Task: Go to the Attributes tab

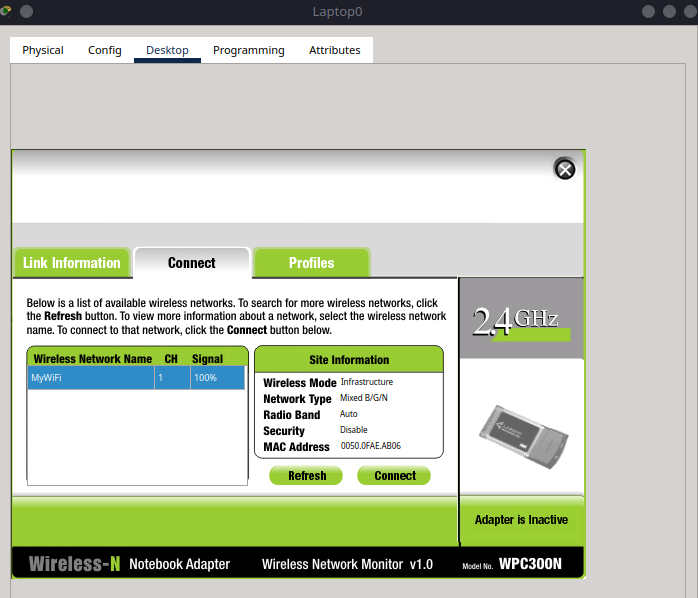Action: pos(335,50)
